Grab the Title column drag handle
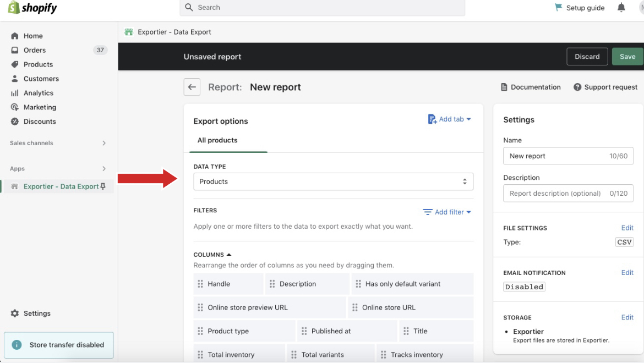 [x=406, y=331]
